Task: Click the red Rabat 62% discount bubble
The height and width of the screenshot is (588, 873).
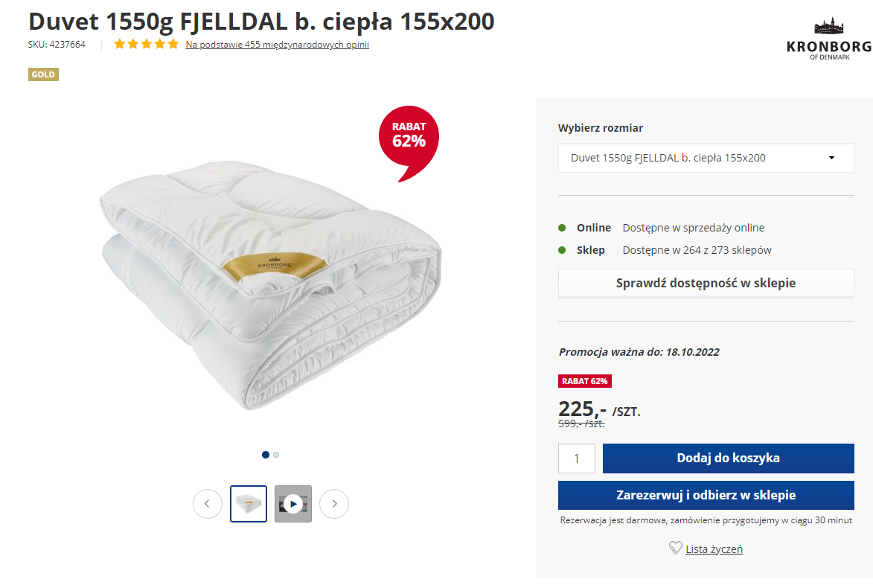Action: [409, 138]
